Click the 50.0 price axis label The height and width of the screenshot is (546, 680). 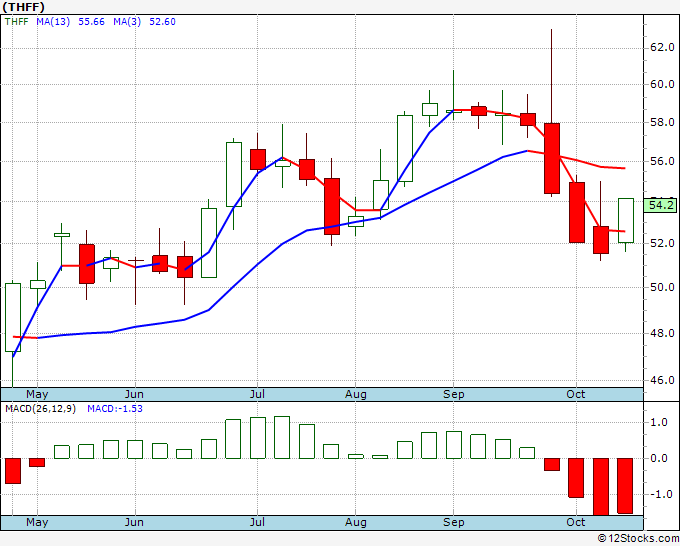point(662,287)
